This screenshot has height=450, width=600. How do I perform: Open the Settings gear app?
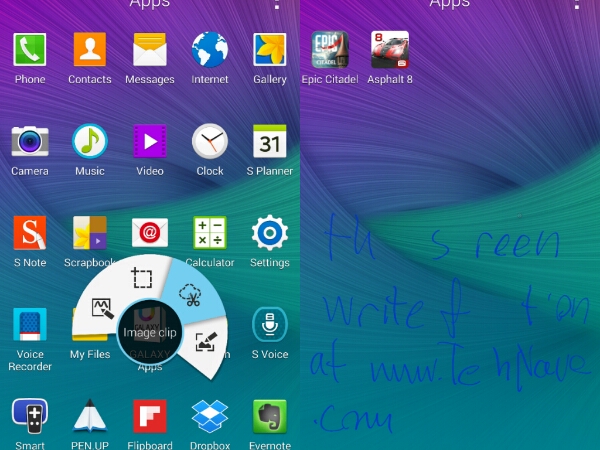269,233
